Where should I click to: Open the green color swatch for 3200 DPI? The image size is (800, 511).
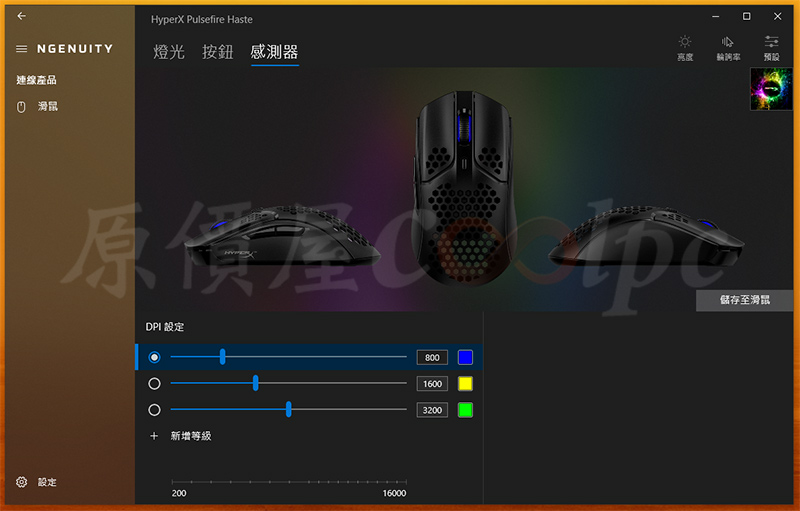click(x=465, y=410)
